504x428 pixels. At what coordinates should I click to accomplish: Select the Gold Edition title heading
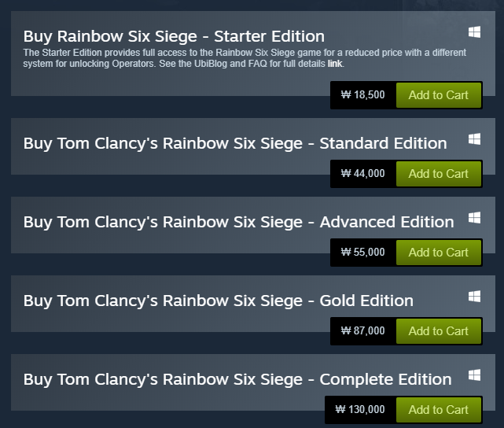tap(219, 301)
